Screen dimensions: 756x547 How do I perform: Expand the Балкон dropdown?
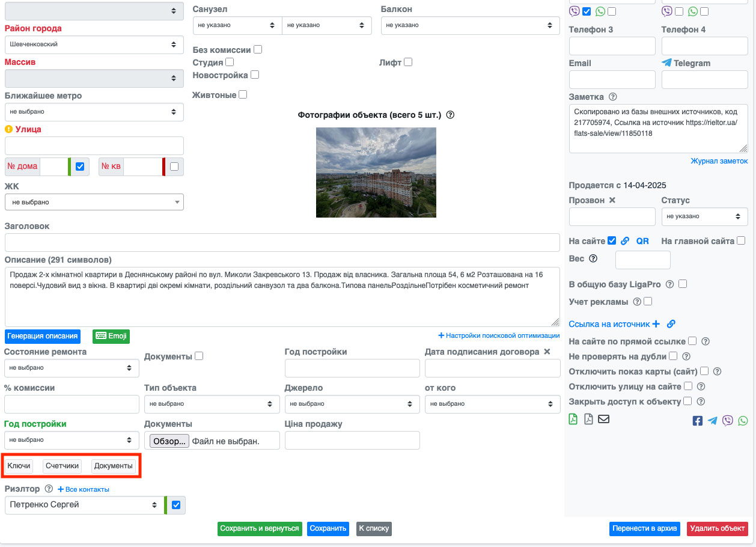466,25
